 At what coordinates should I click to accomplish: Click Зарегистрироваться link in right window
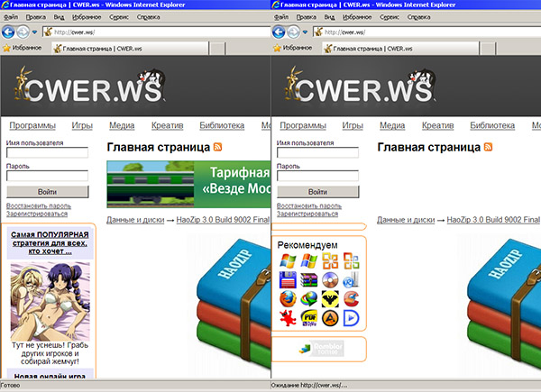[307, 214]
